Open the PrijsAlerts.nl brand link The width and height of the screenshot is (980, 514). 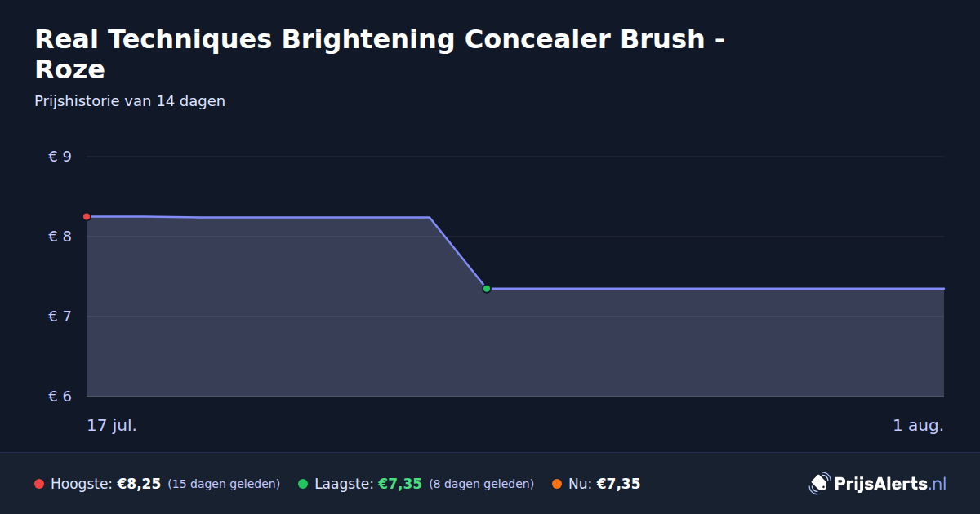click(x=878, y=484)
